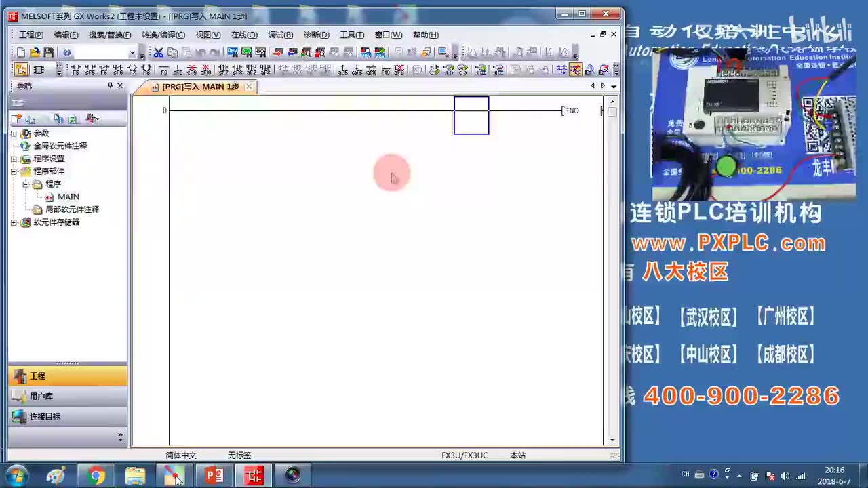The height and width of the screenshot is (488, 868).
Task: Open the 工程(P) menu
Action: (x=31, y=35)
